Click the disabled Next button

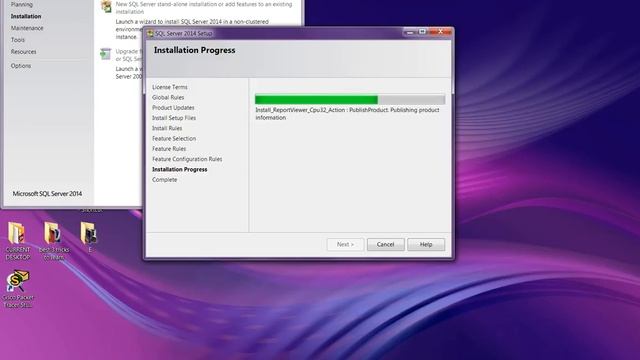[345, 244]
